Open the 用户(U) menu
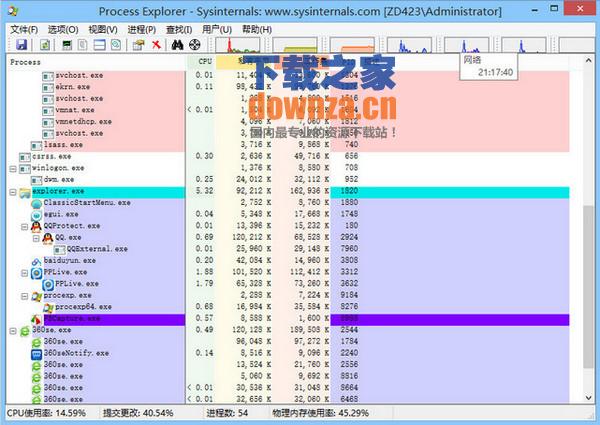 click(x=217, y=29)
